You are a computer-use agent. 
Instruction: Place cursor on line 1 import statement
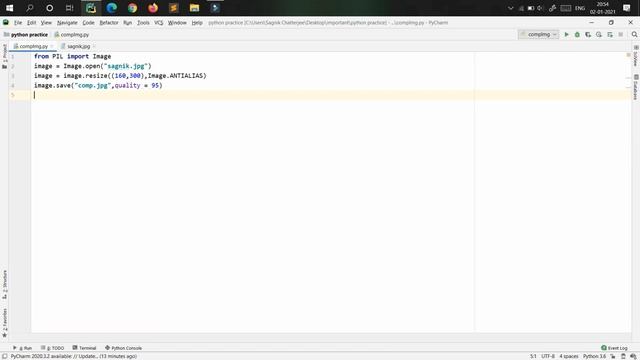point(72,56)
